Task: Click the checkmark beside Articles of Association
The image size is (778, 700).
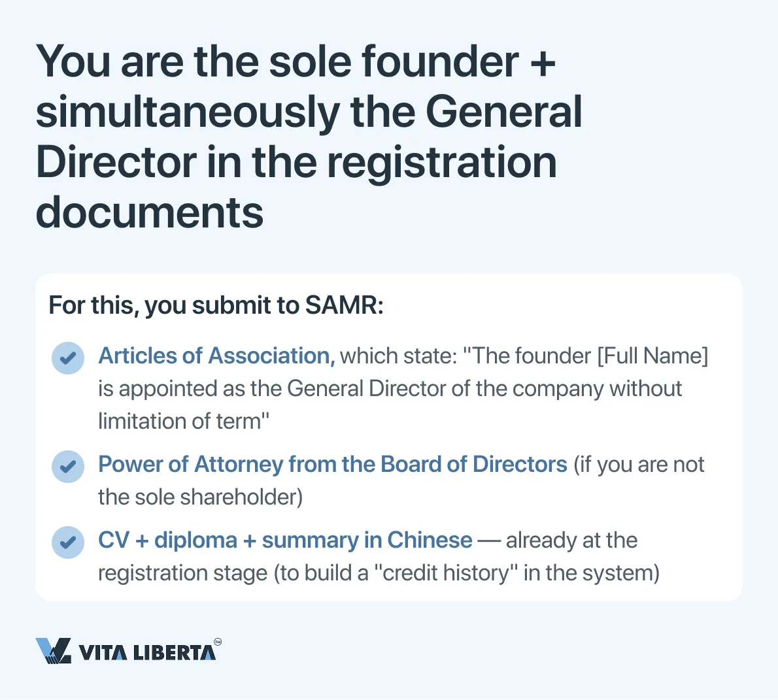Action: 68,358
